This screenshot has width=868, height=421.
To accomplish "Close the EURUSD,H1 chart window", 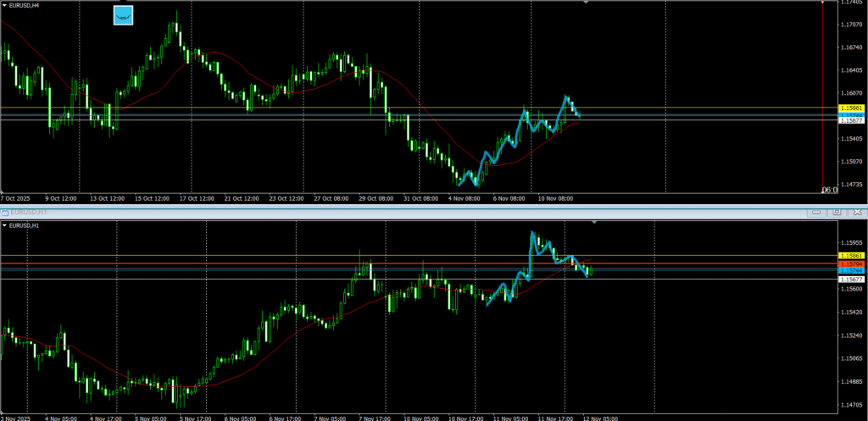I will click(x=858, y=211).
